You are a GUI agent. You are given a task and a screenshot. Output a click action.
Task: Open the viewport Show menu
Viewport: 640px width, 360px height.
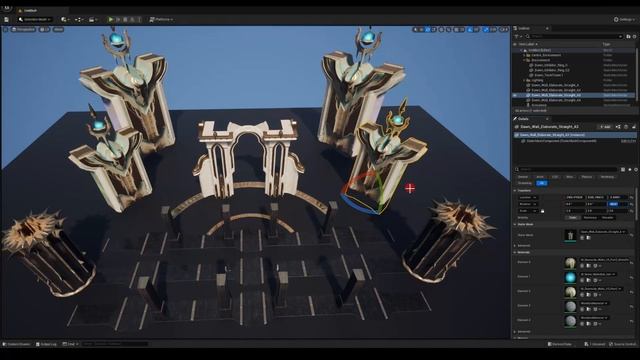(58, 29)
